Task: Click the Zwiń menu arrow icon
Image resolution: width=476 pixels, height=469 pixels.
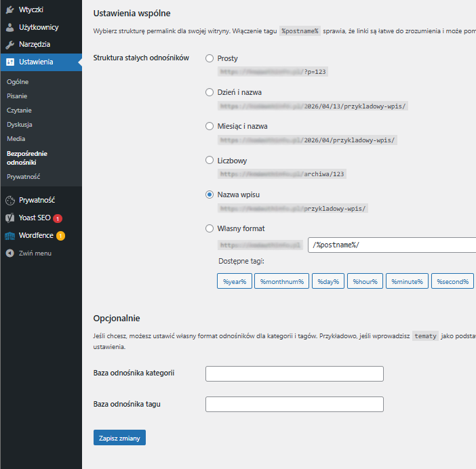Action: tap(10, 253)
